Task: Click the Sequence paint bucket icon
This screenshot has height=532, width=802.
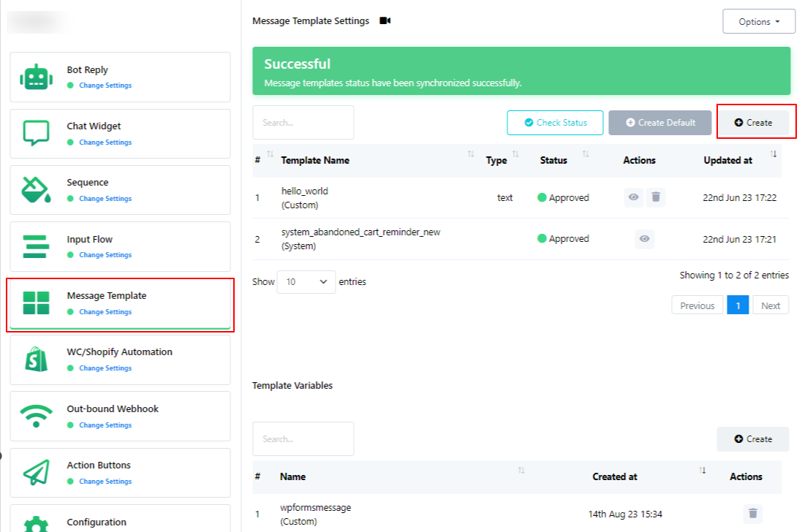Action: [36, 190]
